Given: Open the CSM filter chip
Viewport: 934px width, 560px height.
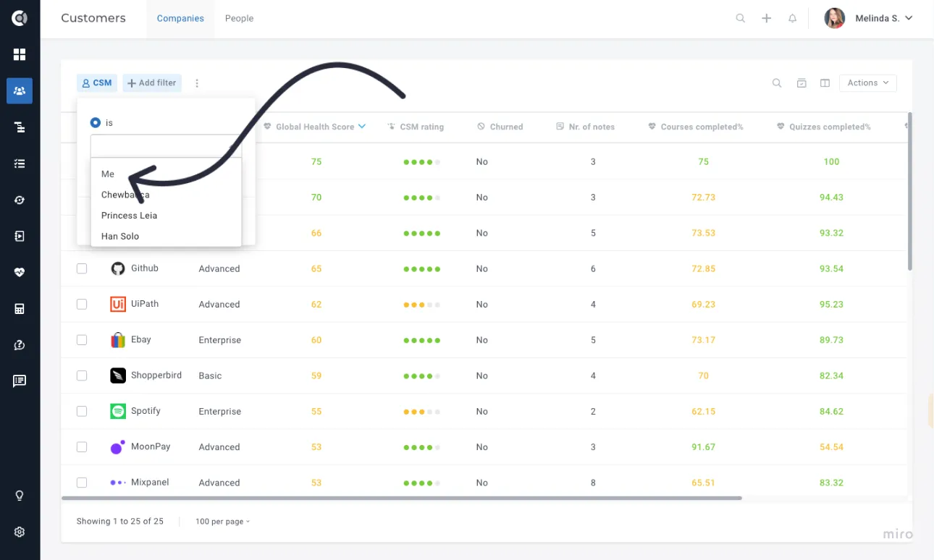Looking at the screenshot, I should click(x=97, y=83).
